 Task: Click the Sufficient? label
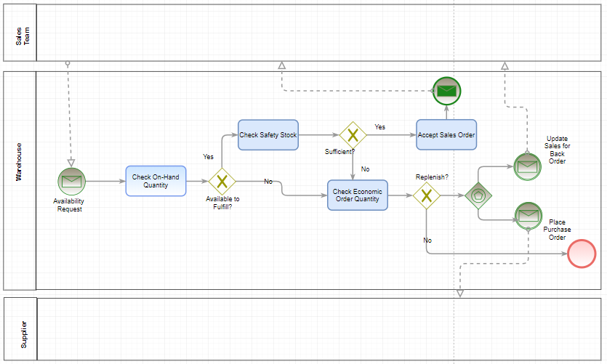pos(339,152)
